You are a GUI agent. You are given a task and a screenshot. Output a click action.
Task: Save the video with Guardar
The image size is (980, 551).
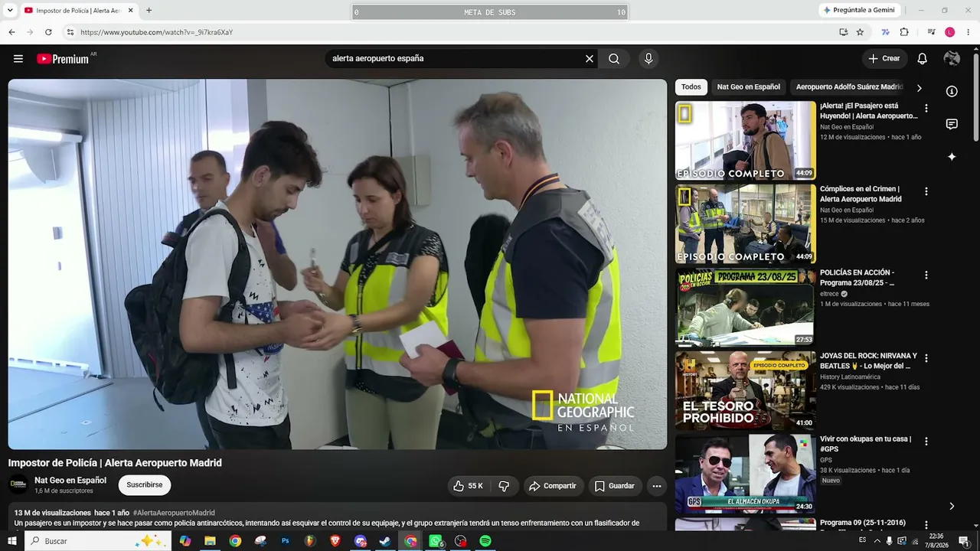click(x=615, y=486)
